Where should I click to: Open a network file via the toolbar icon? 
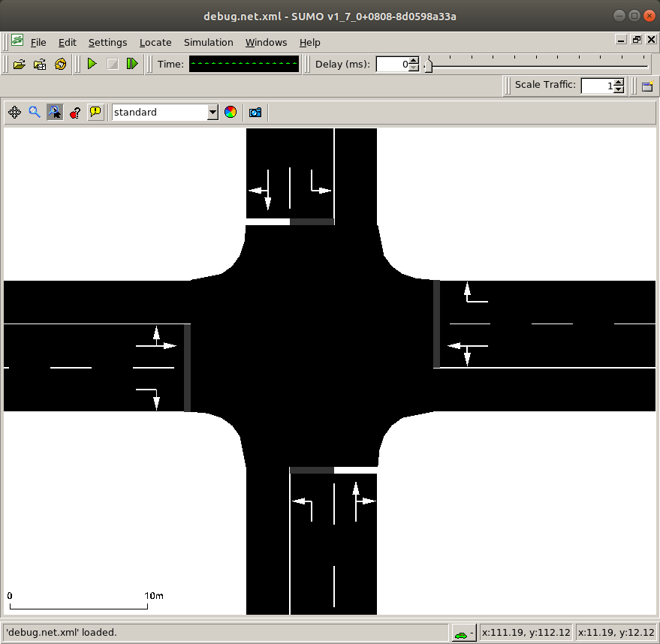(x=19, y=64)
